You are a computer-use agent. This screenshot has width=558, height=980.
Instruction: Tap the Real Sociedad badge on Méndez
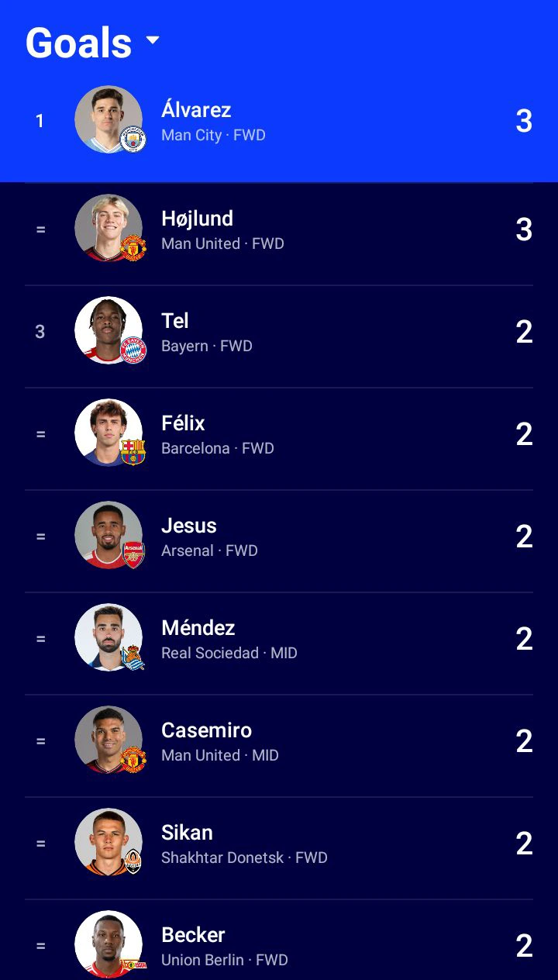coord(133,657)
